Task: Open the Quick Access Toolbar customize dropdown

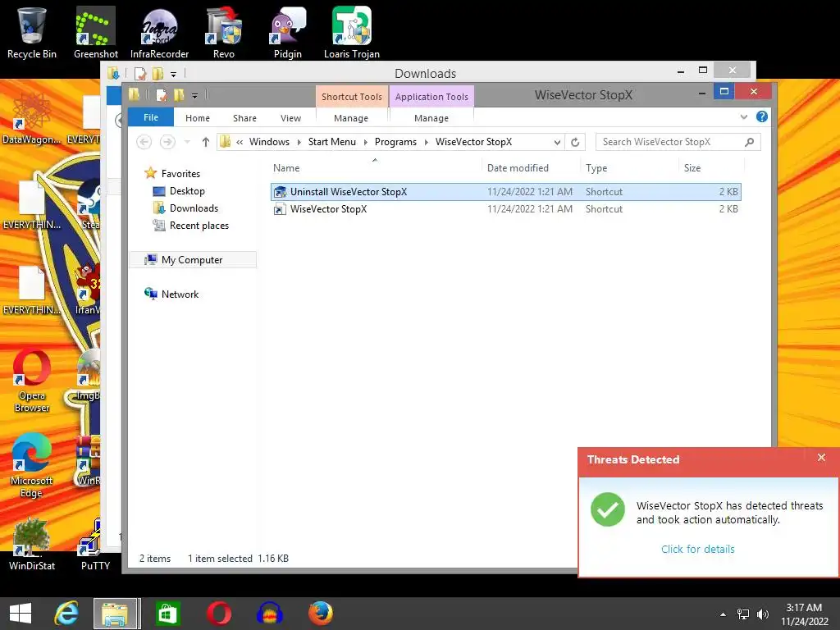Action: tap(194, 96)
